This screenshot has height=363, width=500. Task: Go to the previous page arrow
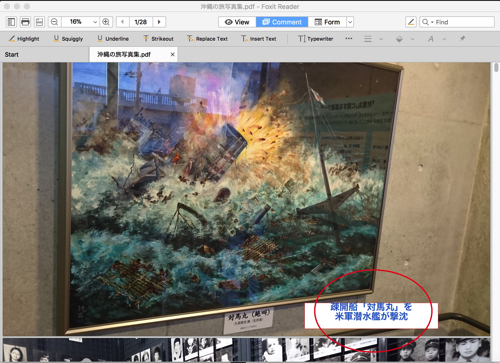pos(122,22)
